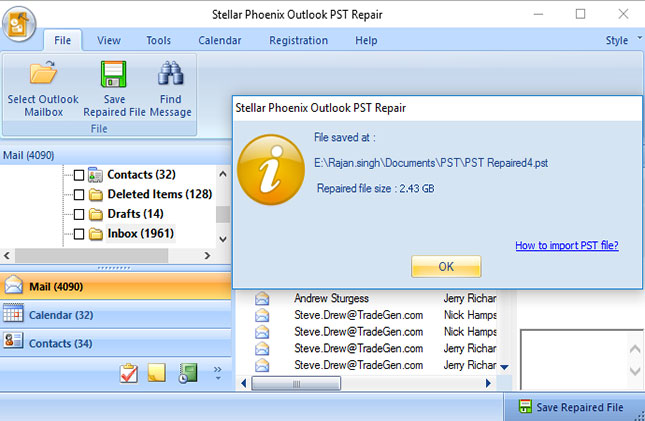This screenshot has width=645, height=421.
Task: Switch to the Calendar ribbon tab
Action: 220,40
